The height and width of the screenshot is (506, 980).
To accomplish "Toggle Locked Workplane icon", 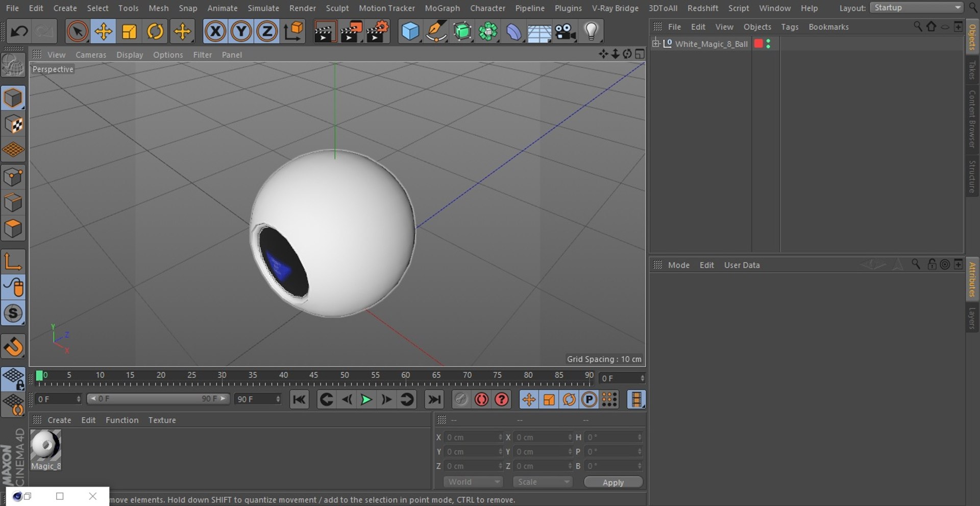I will tap(13, 379).
